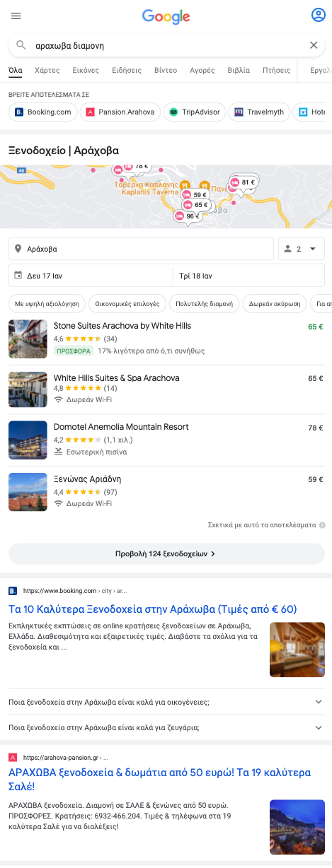
Task: Click the magnifier search icon
Action: click(21, 45)
